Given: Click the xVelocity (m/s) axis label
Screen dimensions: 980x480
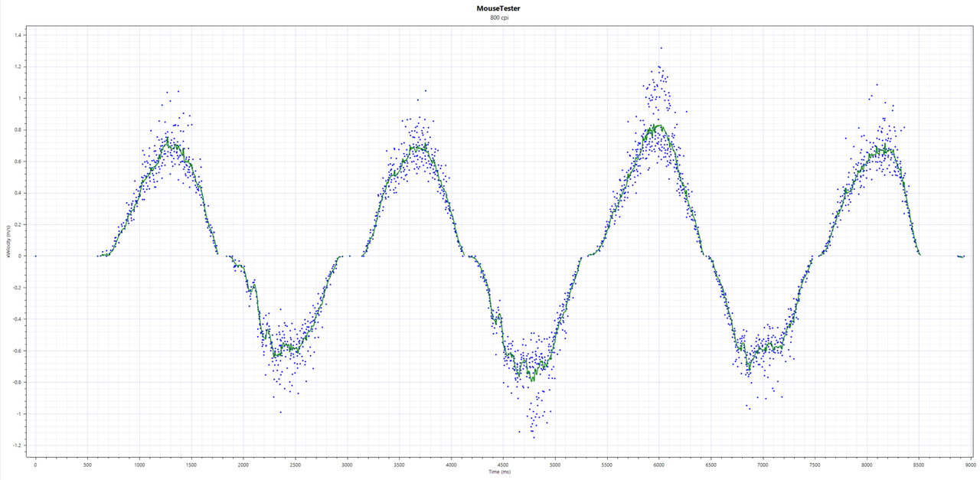Looking at the screenshot, I should point(7,241).
